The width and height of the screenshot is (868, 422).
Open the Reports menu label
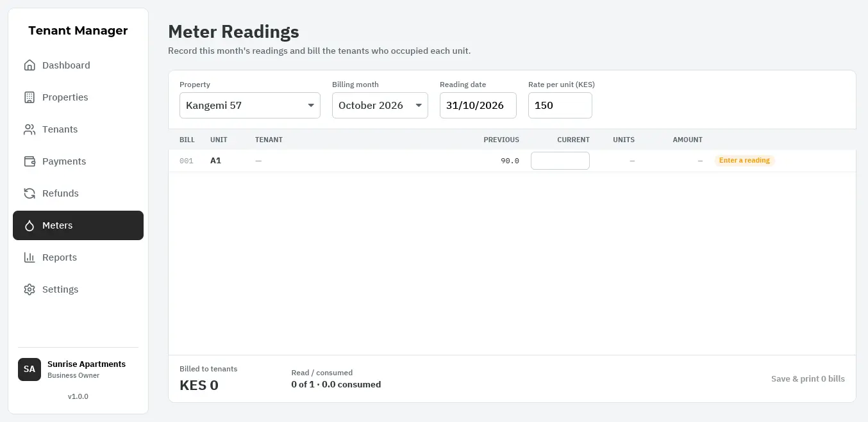[60, 257]
